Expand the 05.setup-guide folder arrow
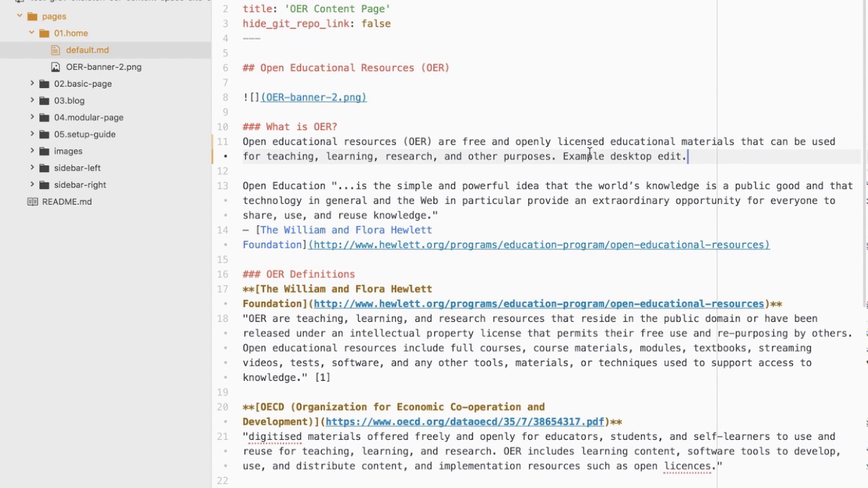Viewport: 868px width, 488px height. [x=32, y=134]
